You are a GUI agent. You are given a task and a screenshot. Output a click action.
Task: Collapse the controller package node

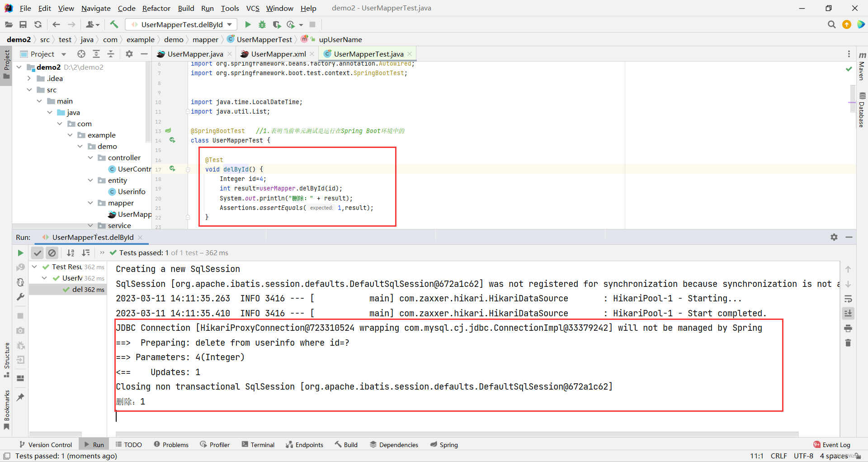[90, 157]
